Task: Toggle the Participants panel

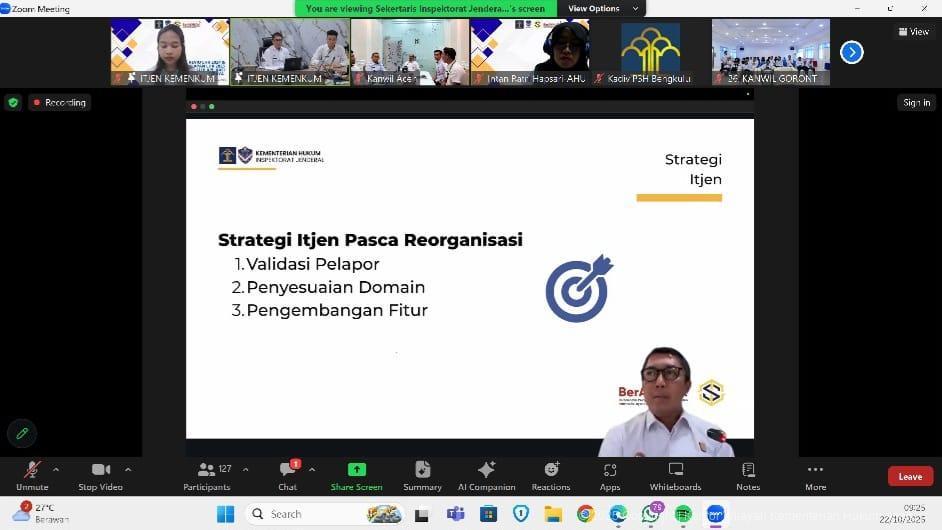Action: [207, 475]
